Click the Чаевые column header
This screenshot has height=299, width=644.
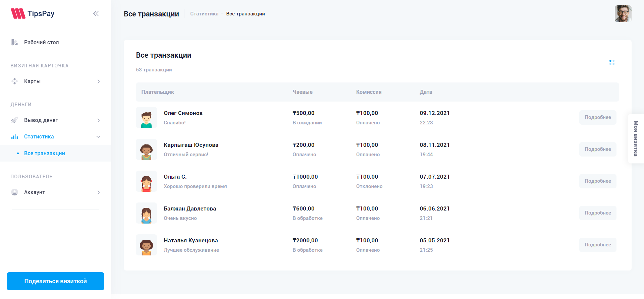pos(303,92)
